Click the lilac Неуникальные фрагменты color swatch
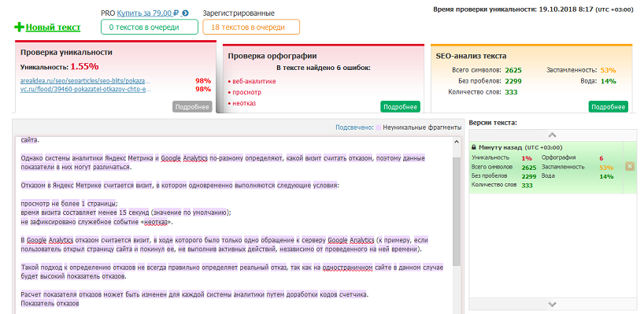This screenshot has width=644, height=314. tap(378, 127)
